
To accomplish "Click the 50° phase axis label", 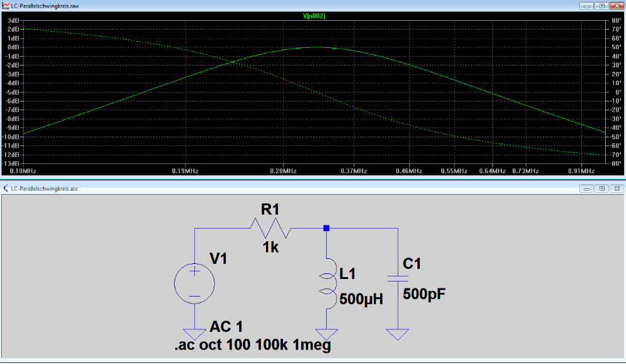I will pyautogui.click(x=616, y=47).
